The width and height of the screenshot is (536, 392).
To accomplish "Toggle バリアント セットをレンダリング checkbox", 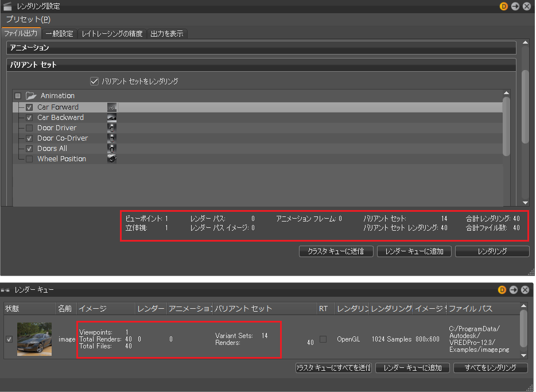I will [x=94, y=81].
